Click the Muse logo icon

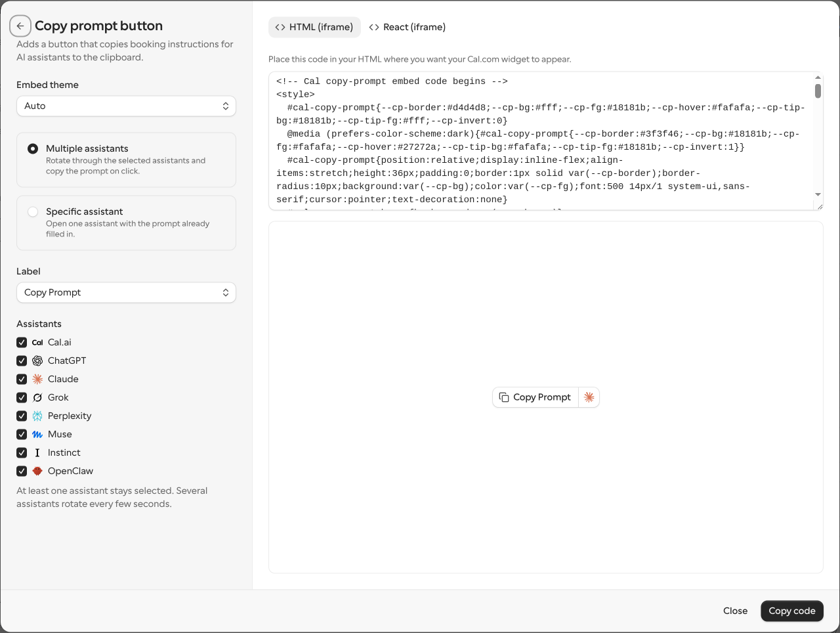click(37, 434)
